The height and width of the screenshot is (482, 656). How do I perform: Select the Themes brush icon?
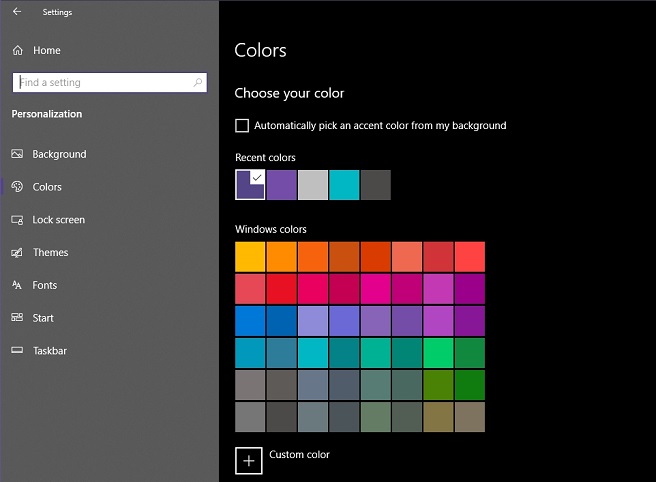tap(17, 252)
